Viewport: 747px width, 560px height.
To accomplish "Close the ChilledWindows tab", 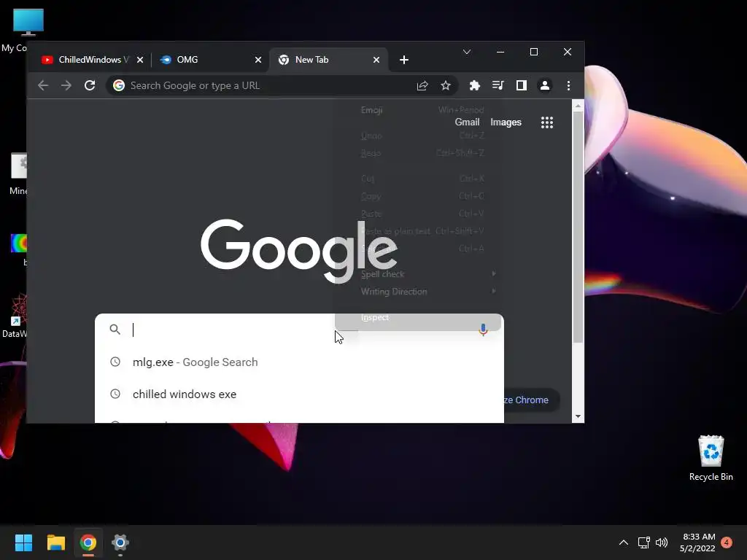I will tap(140, 60).
